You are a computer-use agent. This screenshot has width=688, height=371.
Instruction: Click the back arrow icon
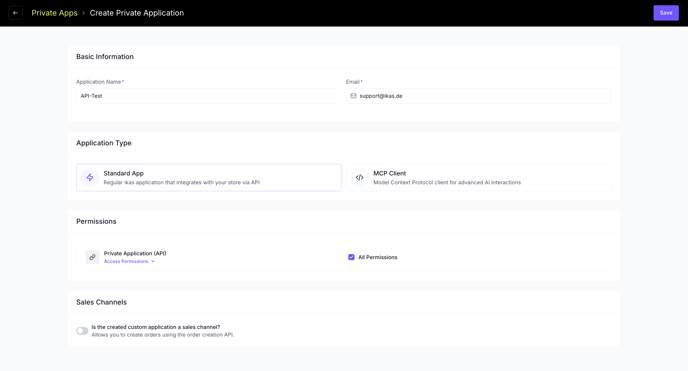tap(15, 13)
